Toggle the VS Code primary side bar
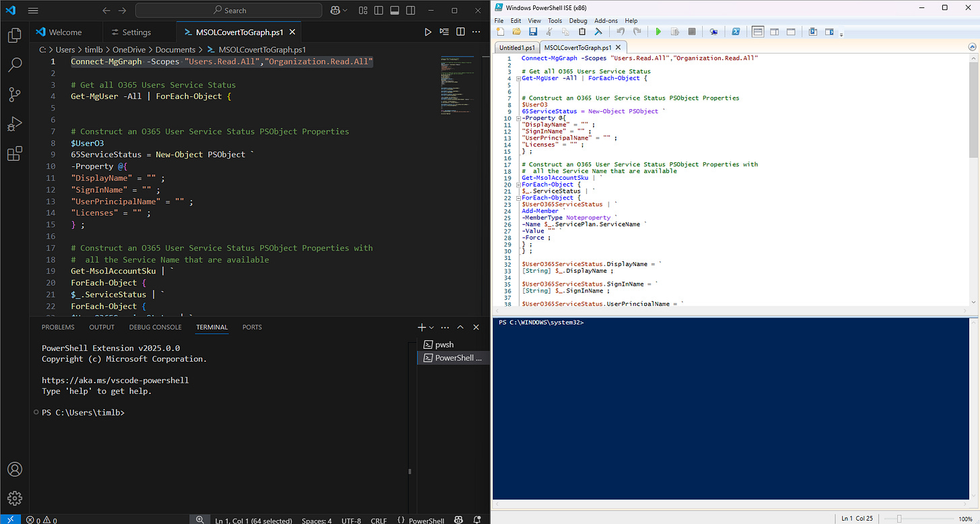980x524 pixels. pyautogui.click(x=379, y=11)
